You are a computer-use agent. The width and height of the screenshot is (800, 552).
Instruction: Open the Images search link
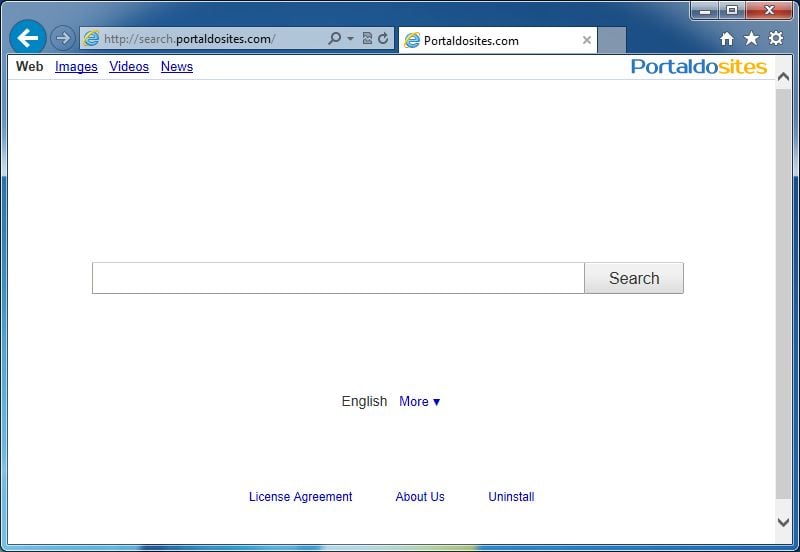[76, 66]
